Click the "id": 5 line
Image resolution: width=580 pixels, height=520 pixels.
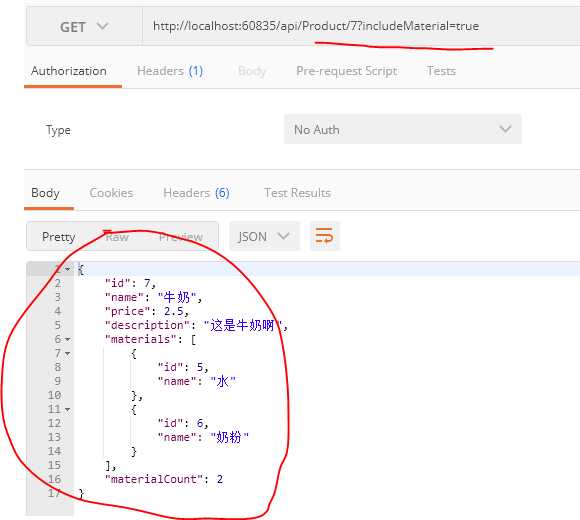183,367
